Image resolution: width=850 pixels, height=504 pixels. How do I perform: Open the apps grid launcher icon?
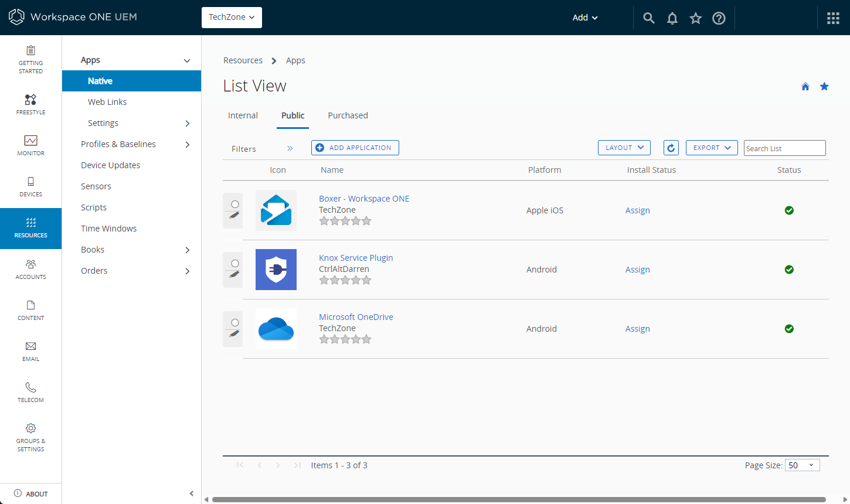(833, 18)
